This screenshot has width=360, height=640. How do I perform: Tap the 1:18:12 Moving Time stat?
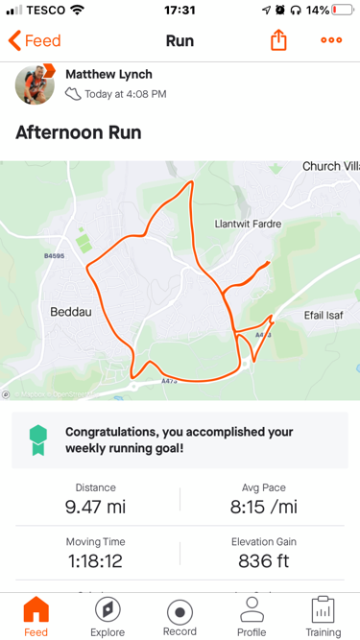[96, 553]
